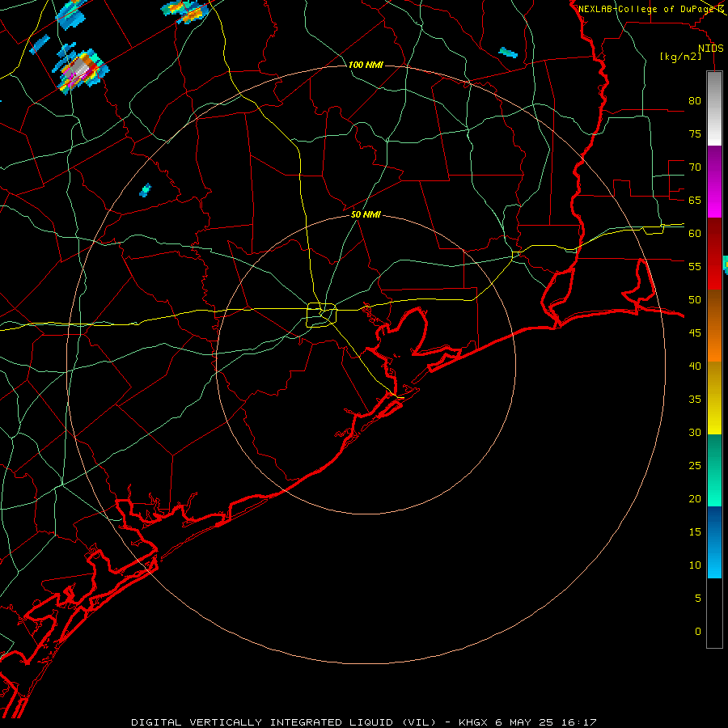Click the 10 value on color scale
Viewport: 728px width, 728px height.
point(695,565)
